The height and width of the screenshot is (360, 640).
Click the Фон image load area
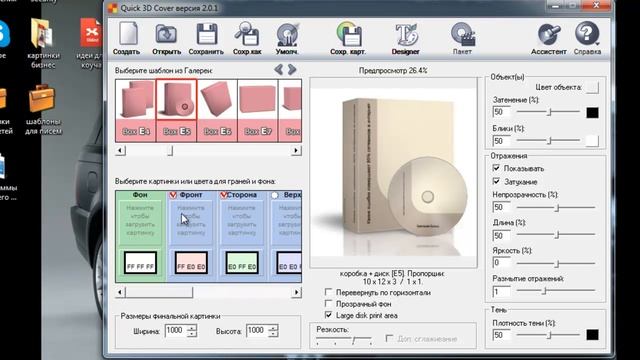[x=140, y=221]
